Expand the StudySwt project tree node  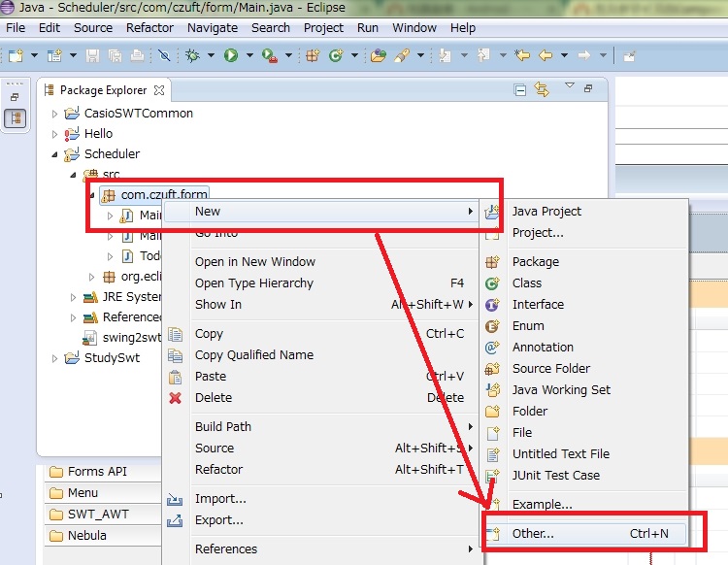point(55,358)
